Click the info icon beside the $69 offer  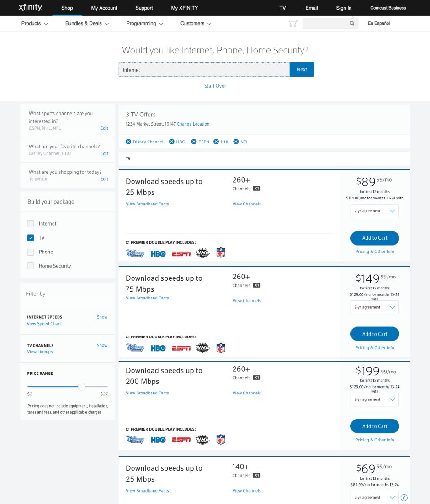[x=404, y=498]
